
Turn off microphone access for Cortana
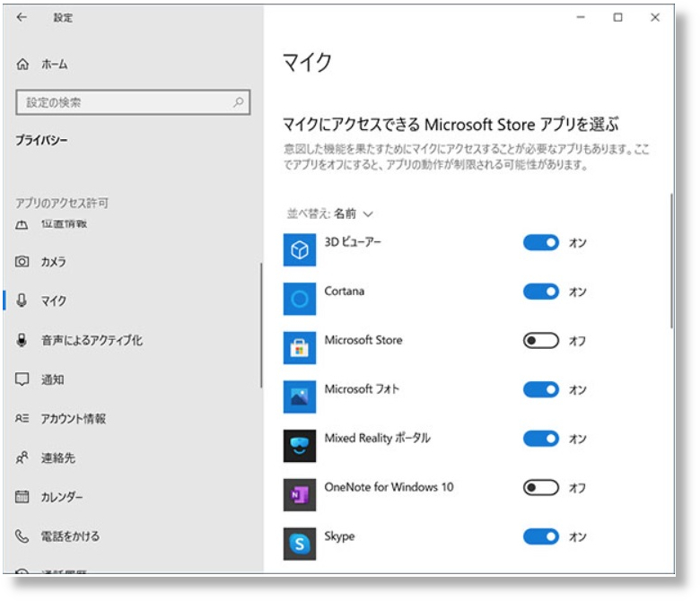click(541, 292)
